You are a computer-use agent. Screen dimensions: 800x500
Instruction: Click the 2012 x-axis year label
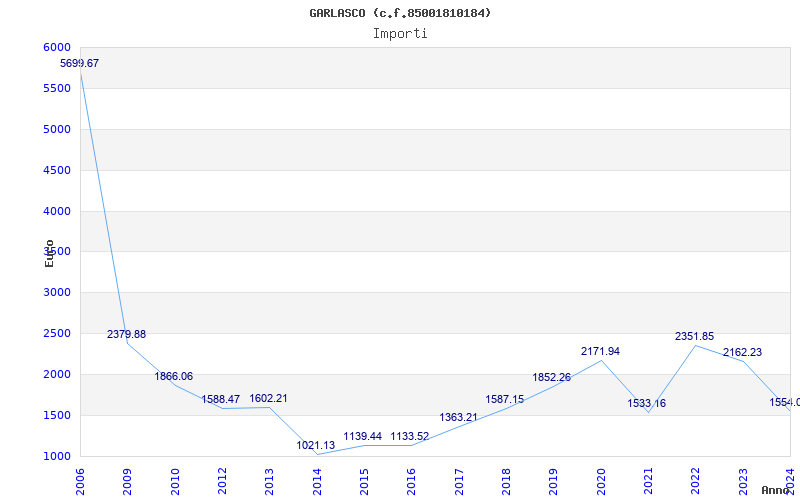pyautogui.click(x=222, y=482)
